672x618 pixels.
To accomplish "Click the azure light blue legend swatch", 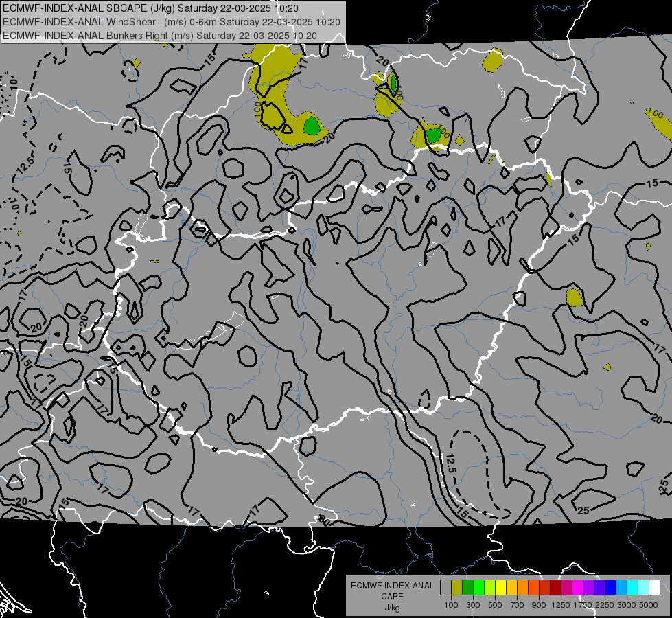I will [x=622, y=588].
